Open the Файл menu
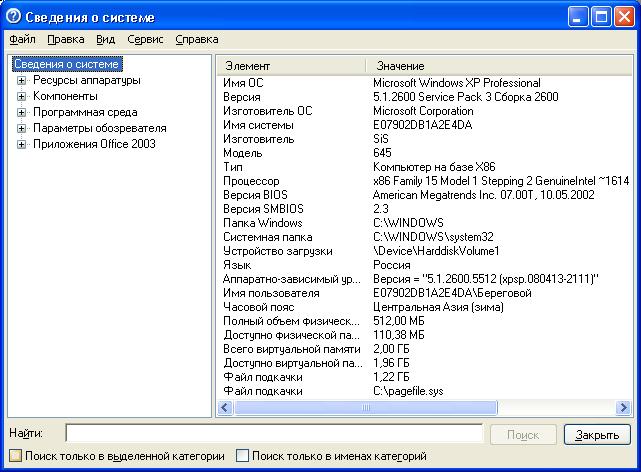Image resolution: width=641 pixels, height=472 pixels. pyautogui.click(x=22, y=39)
